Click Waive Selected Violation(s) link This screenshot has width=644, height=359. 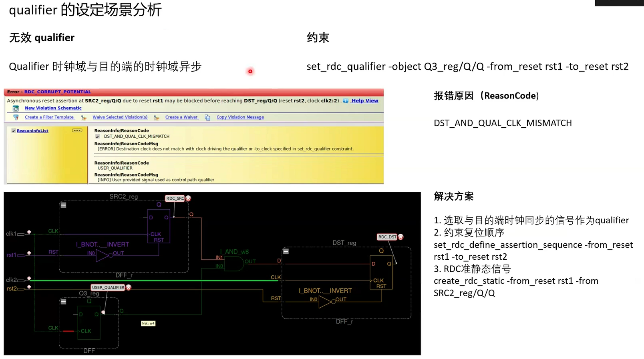coord(120,117)
